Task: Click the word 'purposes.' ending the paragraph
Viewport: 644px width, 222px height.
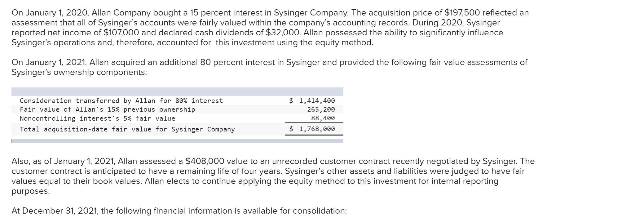Action: pyautogui.click(x=30, y=191)
